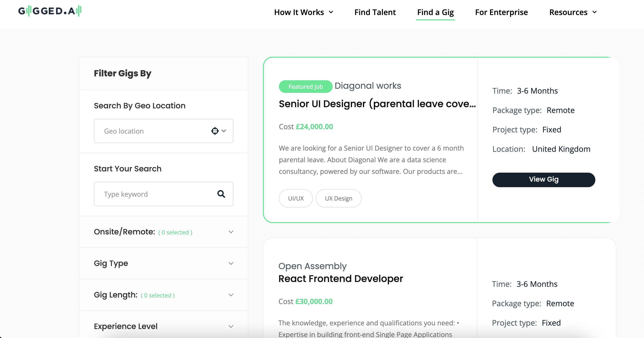The height and width of the screenshot is (338, 644).
Task: Select the UI/UX skill tag
Action: click(x=296, y=198)
